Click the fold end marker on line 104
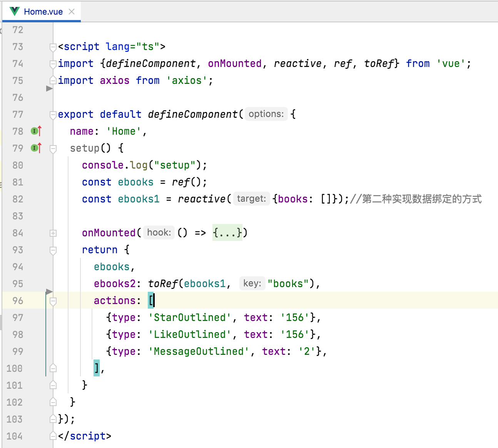498x448 pixels. (x=53, y=436)
